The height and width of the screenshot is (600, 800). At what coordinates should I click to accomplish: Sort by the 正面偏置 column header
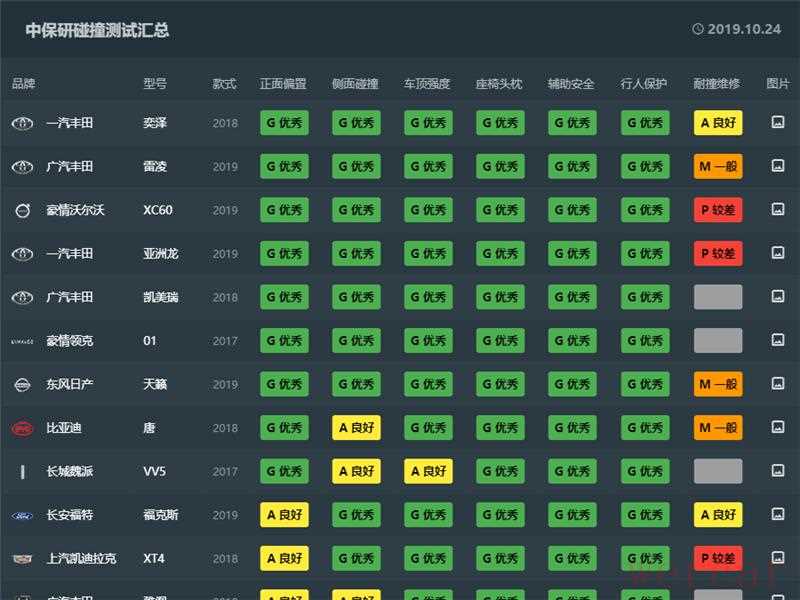tap(283, 84)
